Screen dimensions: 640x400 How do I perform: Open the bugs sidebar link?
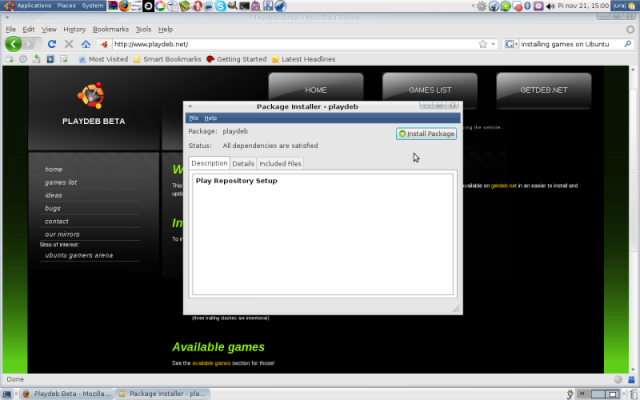click(53, 209)
